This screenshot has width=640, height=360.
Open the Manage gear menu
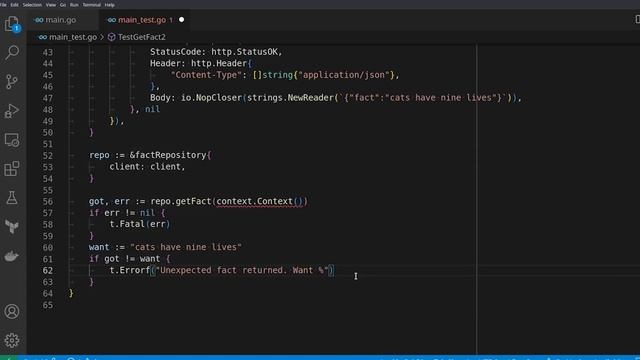(12, 340)
